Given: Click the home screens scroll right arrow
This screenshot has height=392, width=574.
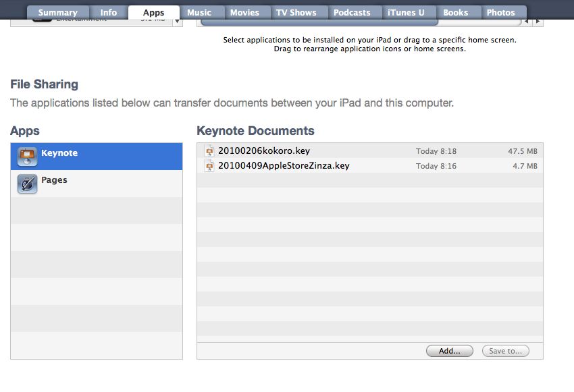Looking at the screenshot, I should coord(538,22).
